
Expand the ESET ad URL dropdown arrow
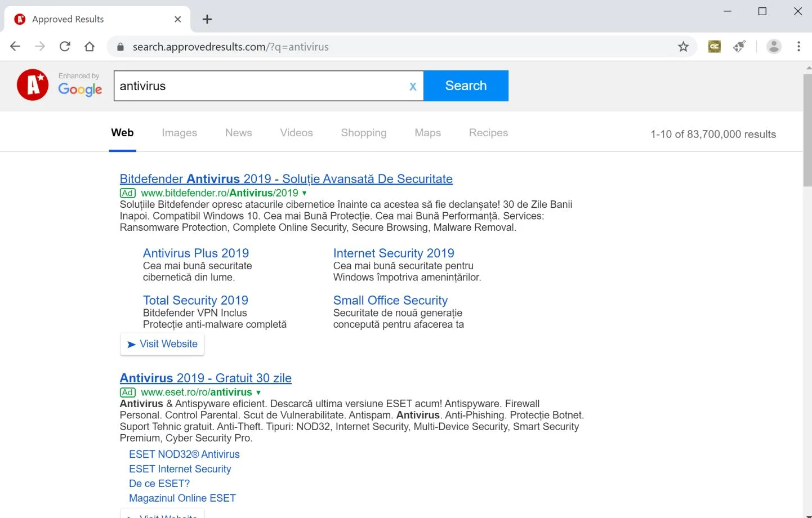tap(258, 392)
